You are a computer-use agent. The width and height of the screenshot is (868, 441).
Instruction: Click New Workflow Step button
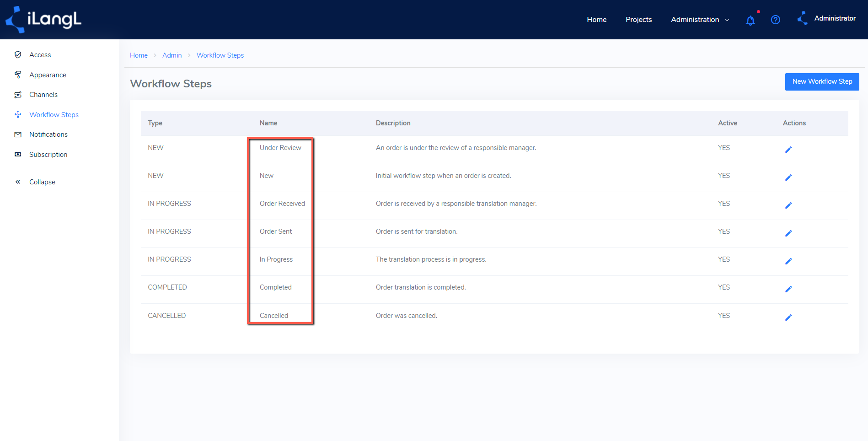tap(822, 81)
